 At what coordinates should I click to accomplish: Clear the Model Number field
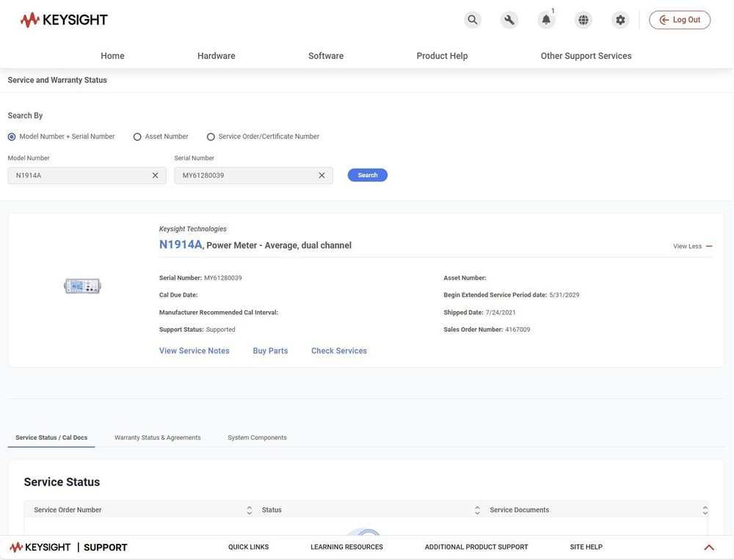(x=155, y=175)
